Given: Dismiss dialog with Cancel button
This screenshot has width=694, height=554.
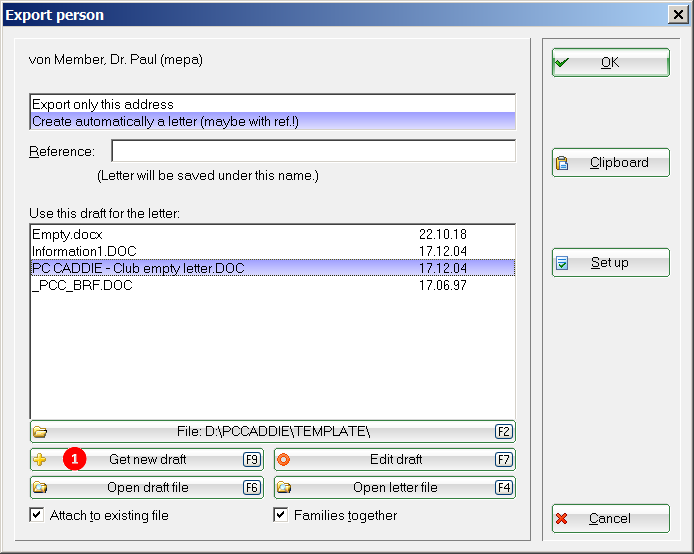Looking at the screenshot, I should click(x=611, y=519).
